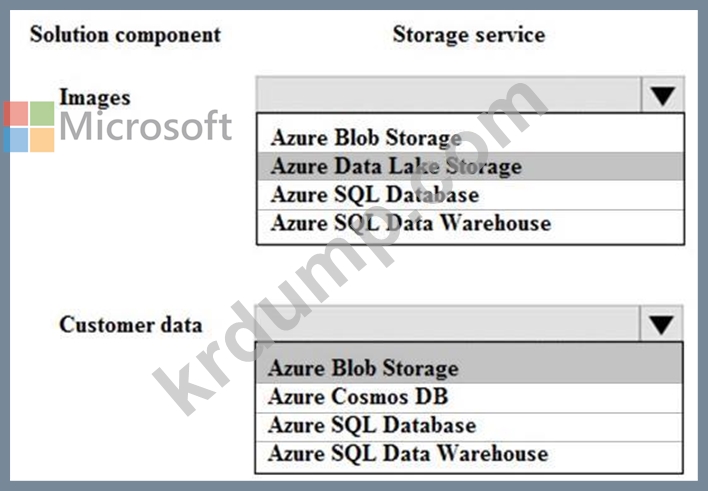Click the Images component label
The width and height of the screenshot is (708, 491).
coord(95,97)
